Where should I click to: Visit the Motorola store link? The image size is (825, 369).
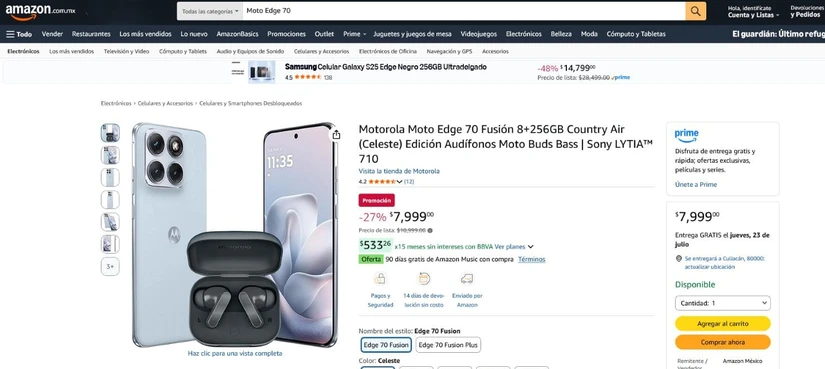click(x=399, y=172)
